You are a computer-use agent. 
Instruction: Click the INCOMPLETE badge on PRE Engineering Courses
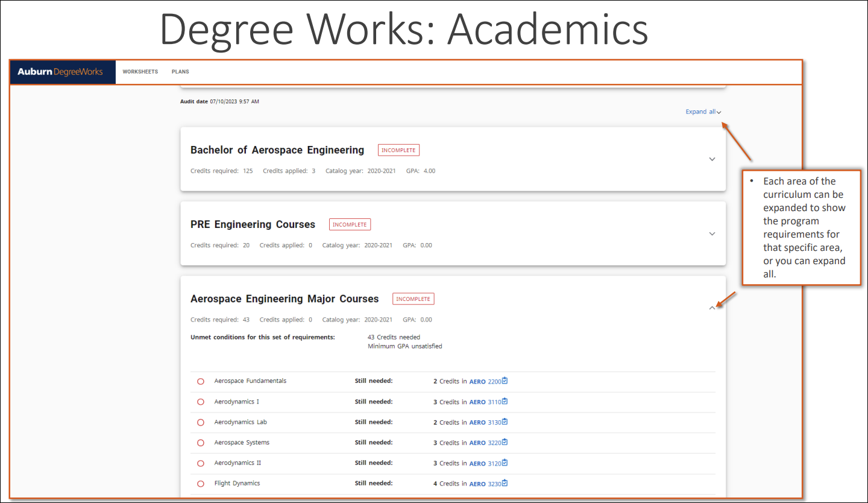[x=350, y=224]
